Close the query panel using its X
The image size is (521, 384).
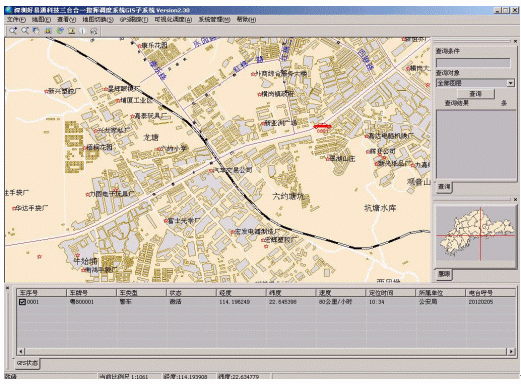515,41
